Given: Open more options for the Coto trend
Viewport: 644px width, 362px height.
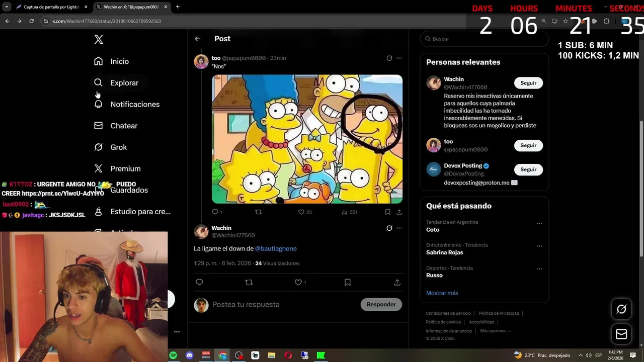Looking at the screenshot, I should [539, 223].
